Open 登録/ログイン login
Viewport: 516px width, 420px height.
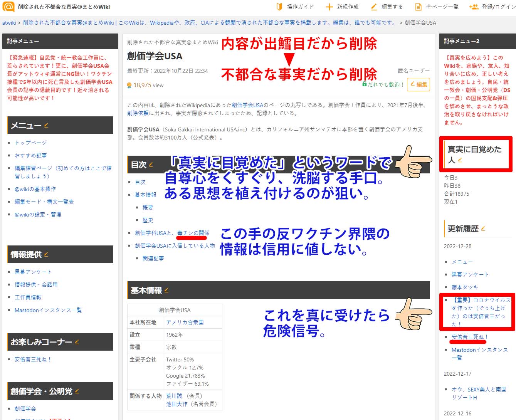tap(492, 7)
